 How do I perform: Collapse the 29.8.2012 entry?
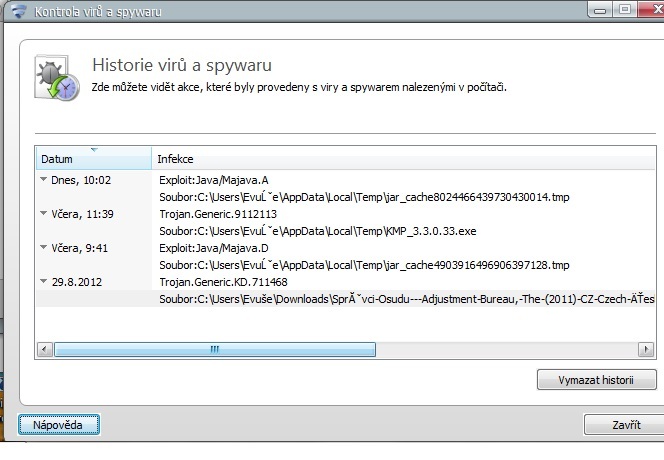click(44, 282)
